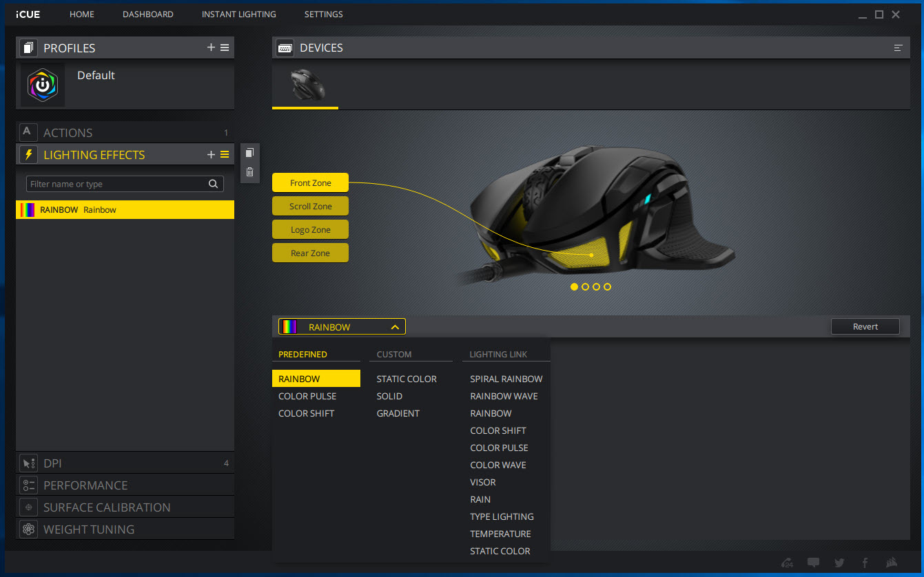Click the rainbow swatch in effect row
The image size is (924, 577).
click(28, 210)
